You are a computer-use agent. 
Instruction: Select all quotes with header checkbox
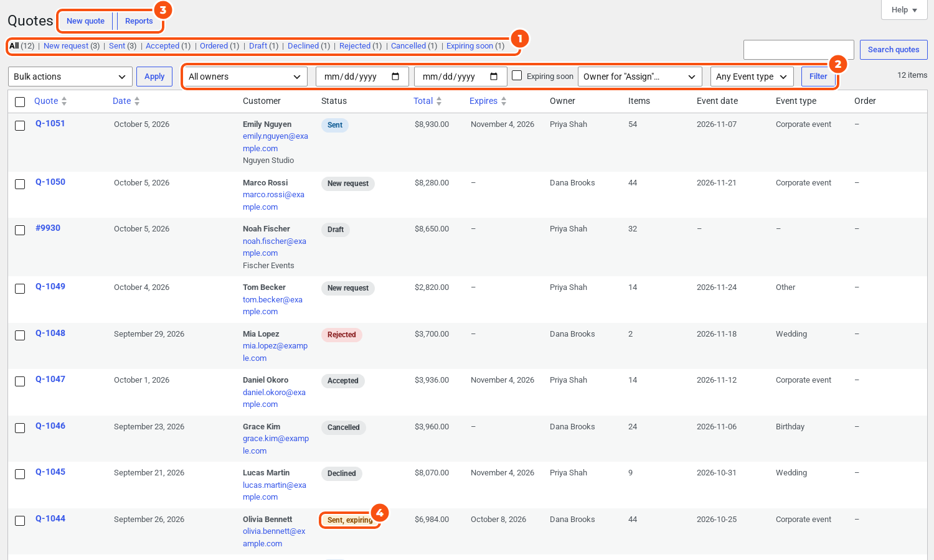(x=20, y=102)
